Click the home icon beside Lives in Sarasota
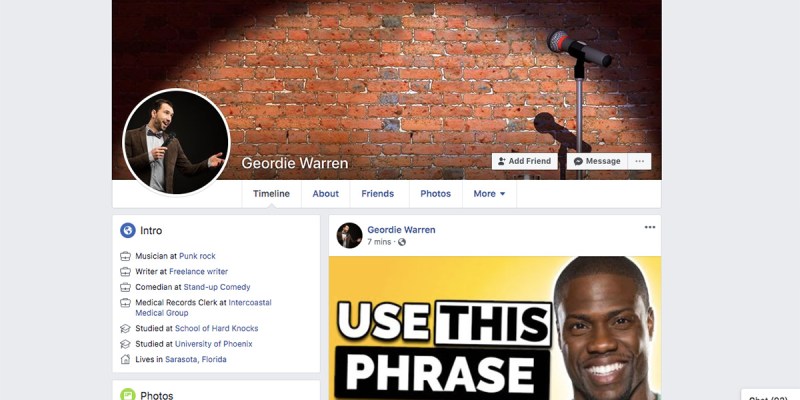This screenshot has width=800, height=400. click(125, 359)
